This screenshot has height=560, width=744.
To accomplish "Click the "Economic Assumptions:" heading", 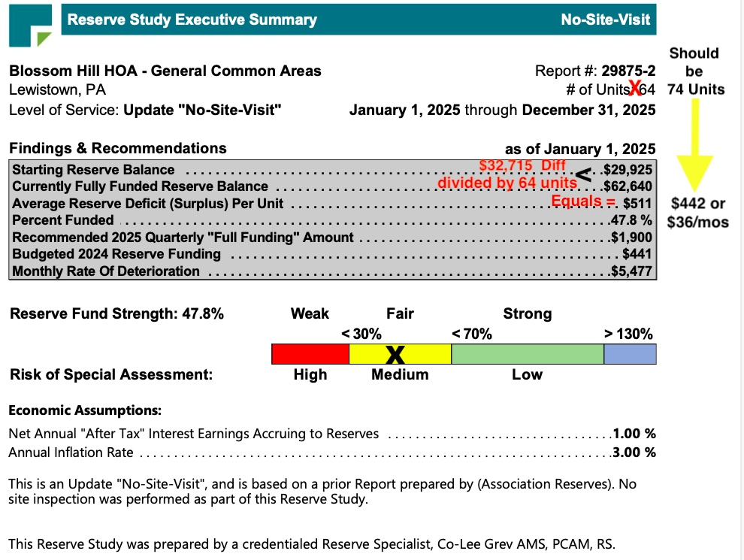I will pos(85,410).
